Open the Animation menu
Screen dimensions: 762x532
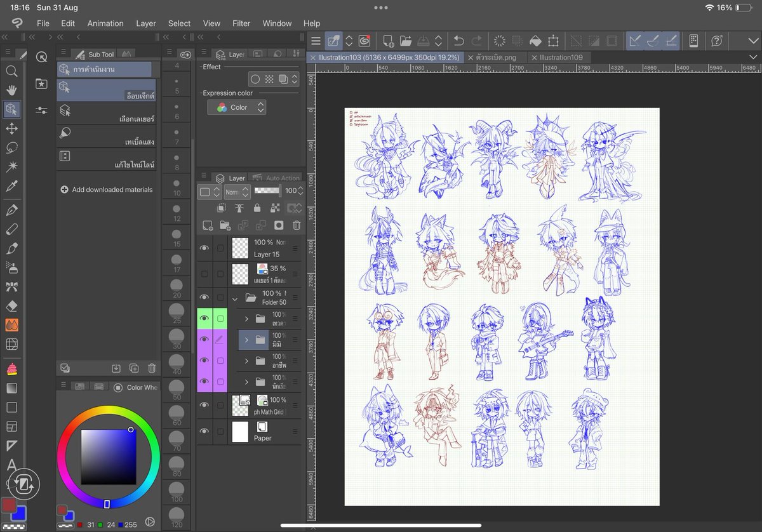click(x=105, y=23)
